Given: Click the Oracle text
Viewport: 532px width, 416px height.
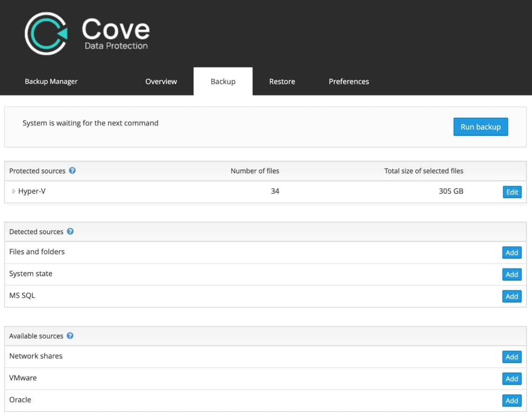Looking at the screenshot, I should 20,400.
